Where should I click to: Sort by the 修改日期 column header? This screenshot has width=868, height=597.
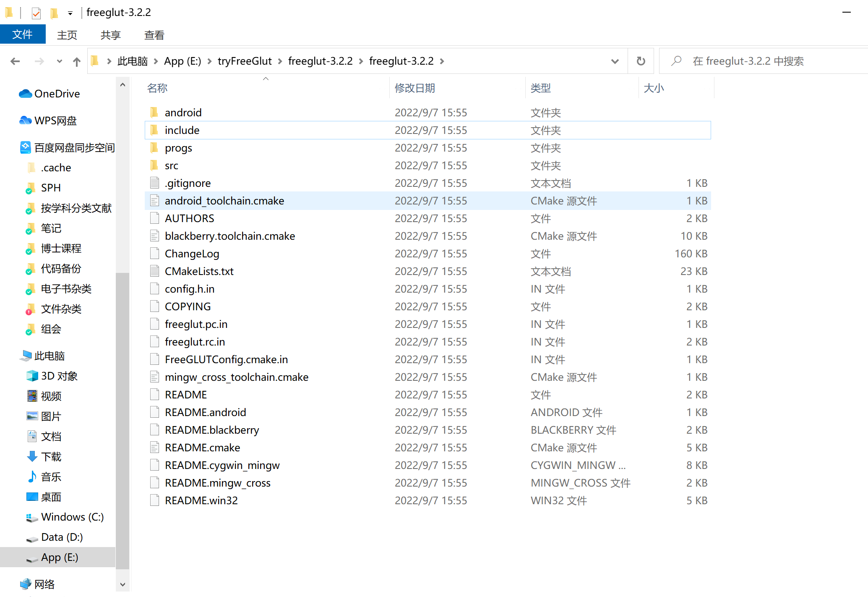[414, 88]
